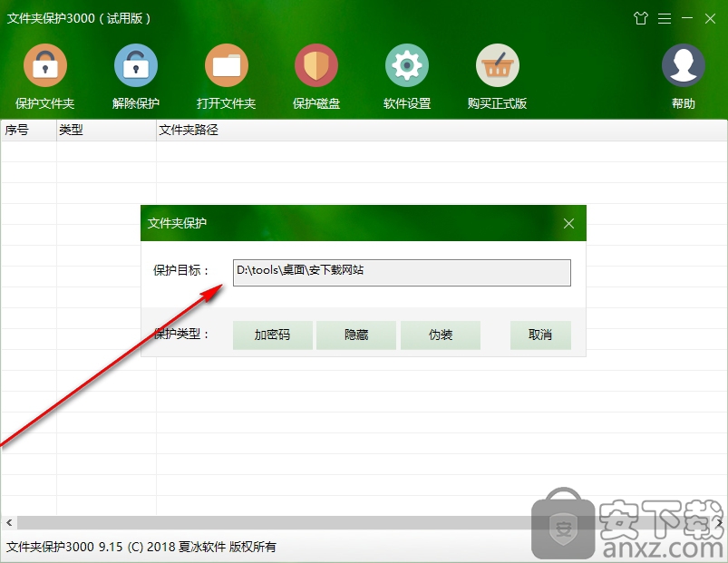
Task: Click the 保护目标 label text
Action: coord(181,270)
